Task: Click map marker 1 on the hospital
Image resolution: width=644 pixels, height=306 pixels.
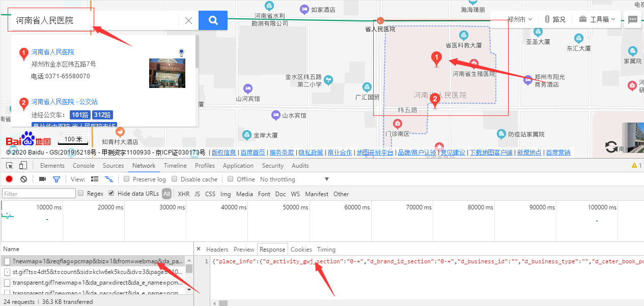Action: pos(436,59)
